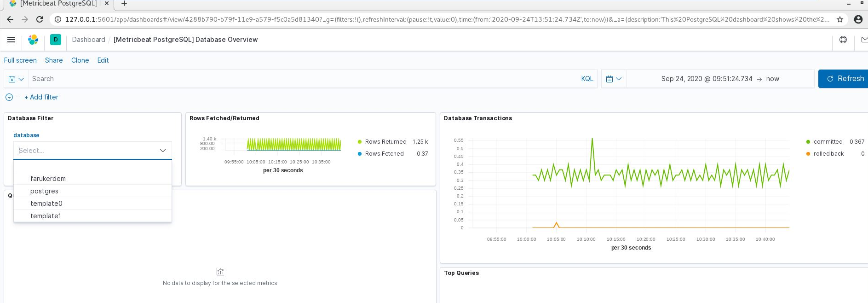The height and width of the screenshot is (303, 868).
Task: Reload the page with browser reload icon
Action: (x=40, y=19)
